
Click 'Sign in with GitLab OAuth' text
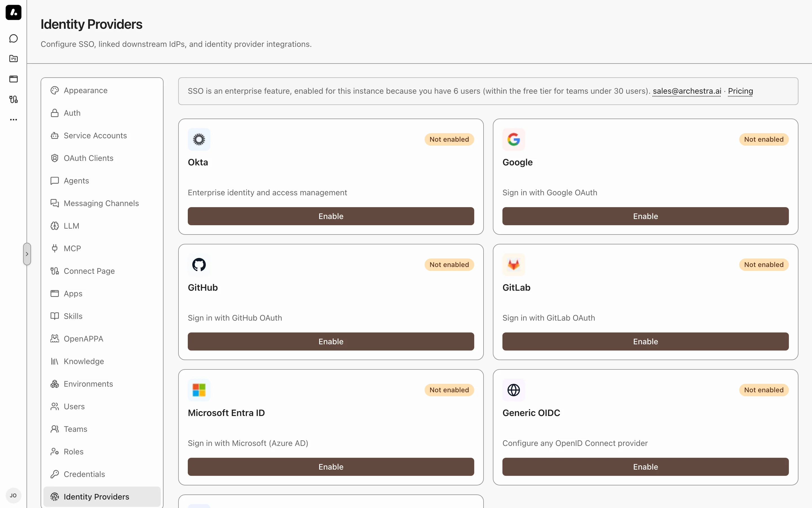coord(549,318)
